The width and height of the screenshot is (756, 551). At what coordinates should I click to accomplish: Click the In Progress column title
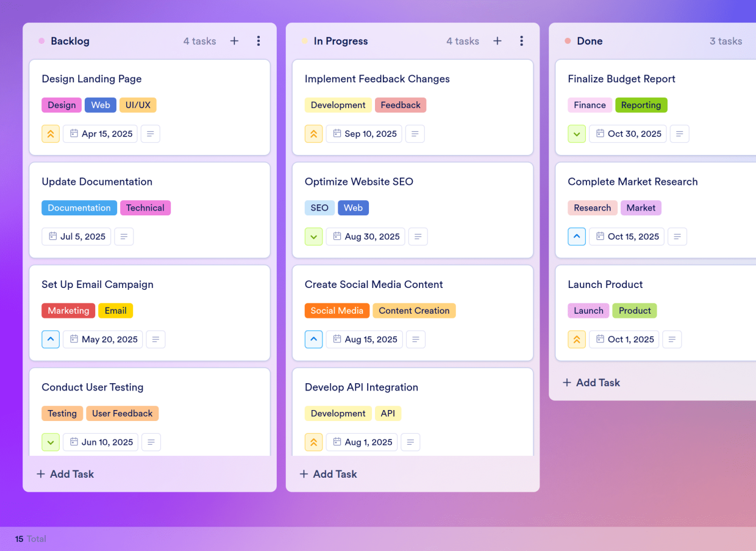(x=341, y=41)
